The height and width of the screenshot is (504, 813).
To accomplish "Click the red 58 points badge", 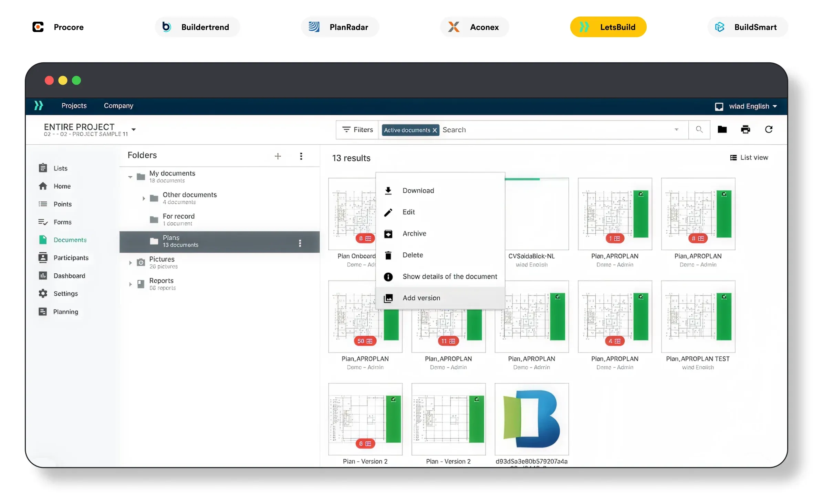I will 365,341.
